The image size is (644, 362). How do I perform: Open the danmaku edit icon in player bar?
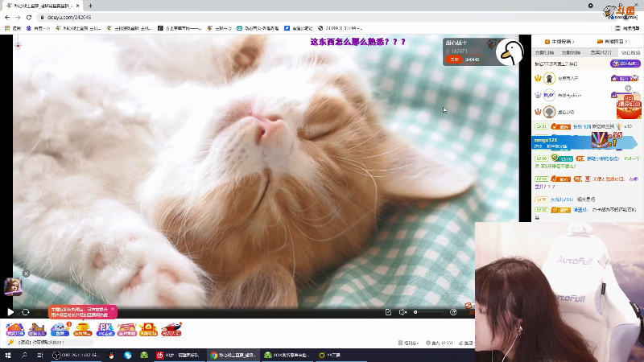388,312
